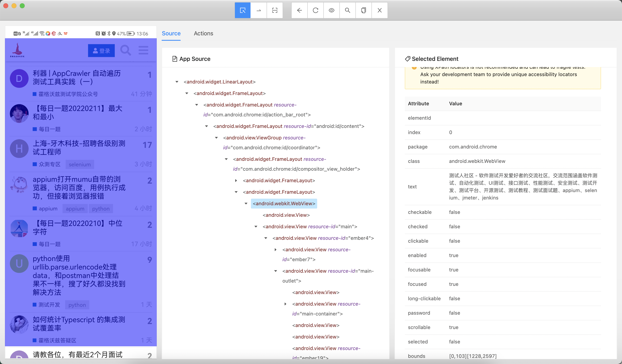Switch to the Actions tab
The width and height of the screenshot is (622, 364).
[x=203, y=33]
